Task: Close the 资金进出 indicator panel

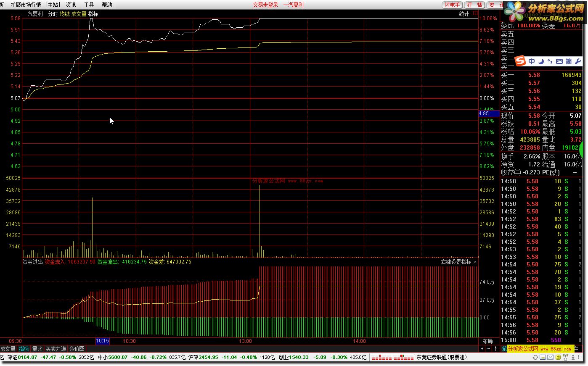Action: 475,262
